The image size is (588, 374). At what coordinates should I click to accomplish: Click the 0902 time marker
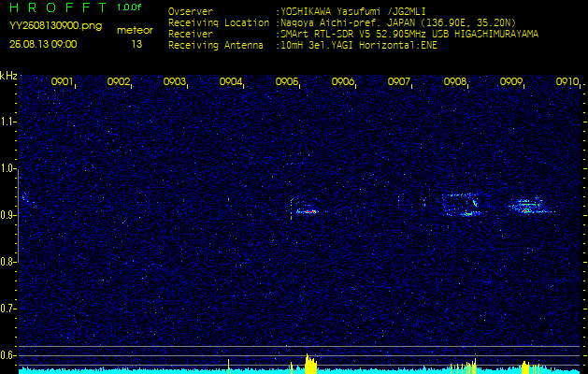click(118, 81)
